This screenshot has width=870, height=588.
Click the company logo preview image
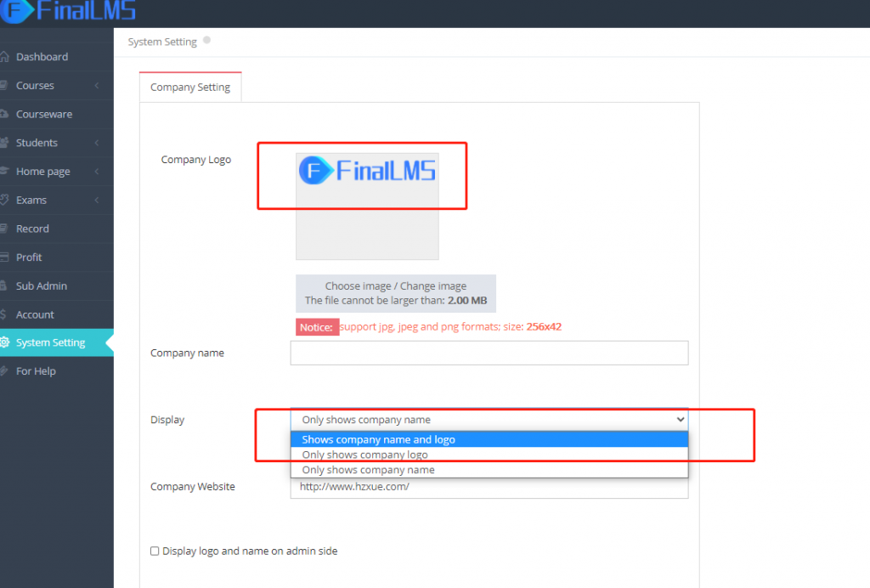[367, 206]
